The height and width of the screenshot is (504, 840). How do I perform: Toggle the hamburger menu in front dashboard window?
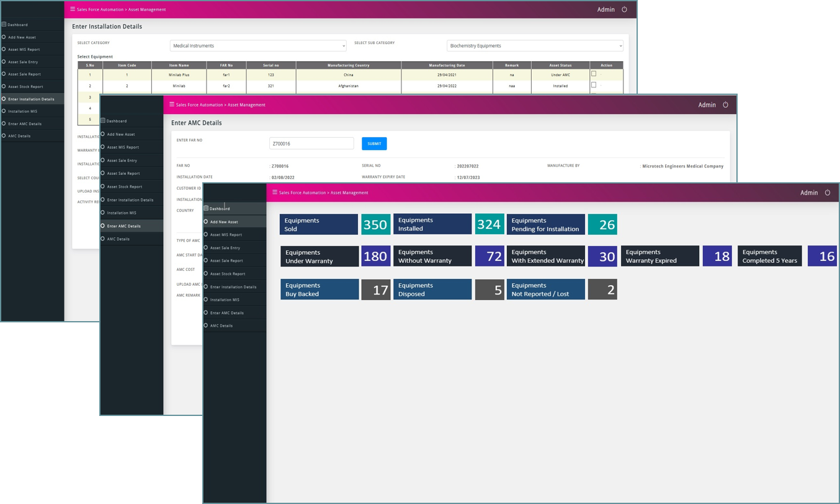click(275, 192)
